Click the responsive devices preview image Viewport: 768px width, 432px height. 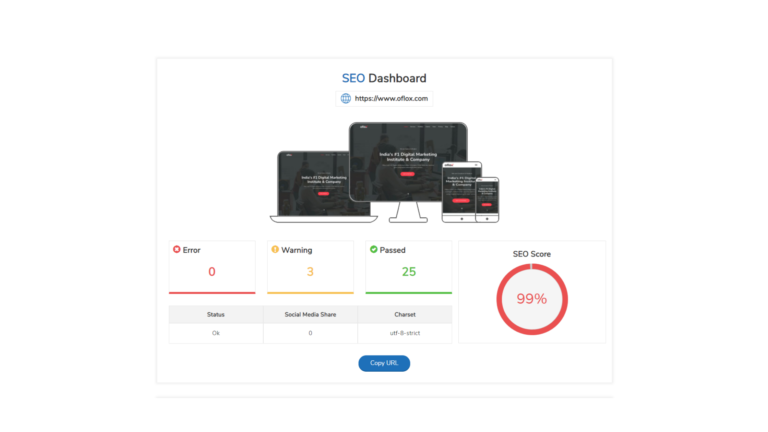pyautogui.click(x=384, y=172)
